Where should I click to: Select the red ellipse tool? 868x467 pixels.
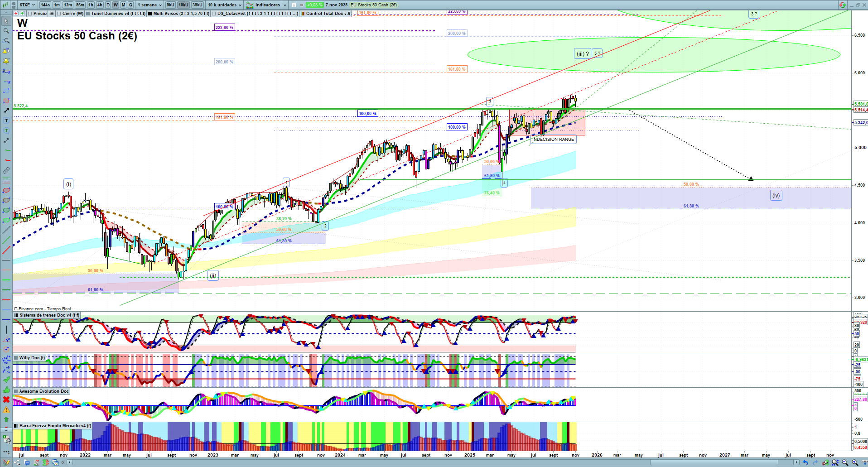(6, 190)
